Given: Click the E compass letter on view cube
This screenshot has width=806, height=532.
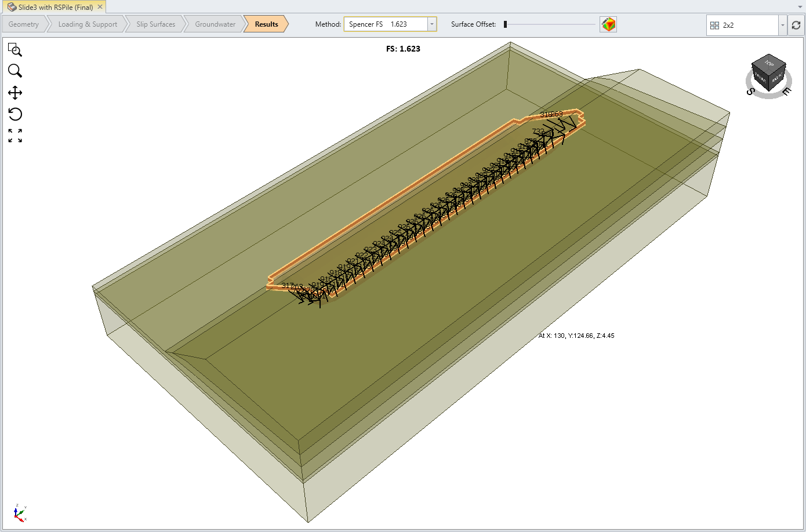Looking at the screenshot, I should (x=786, y=91).
